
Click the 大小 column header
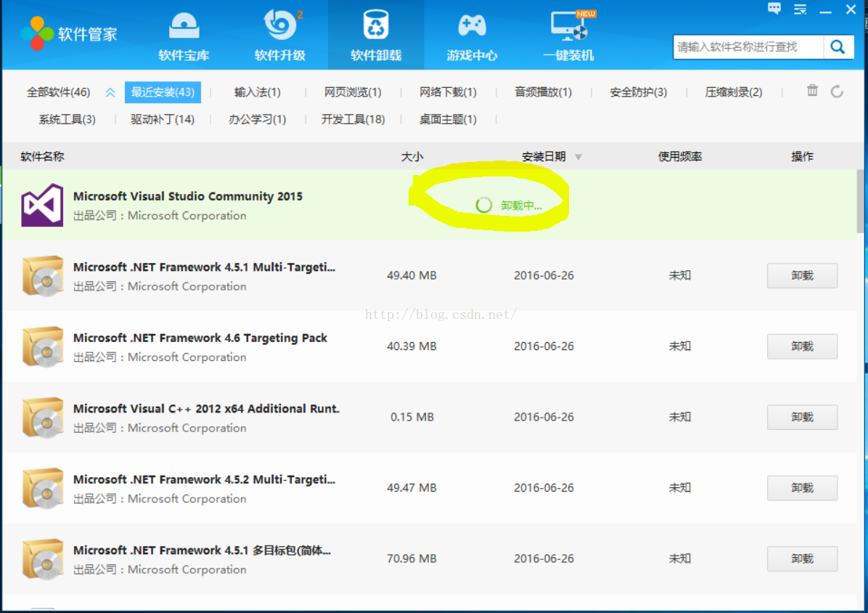[412, 157]
